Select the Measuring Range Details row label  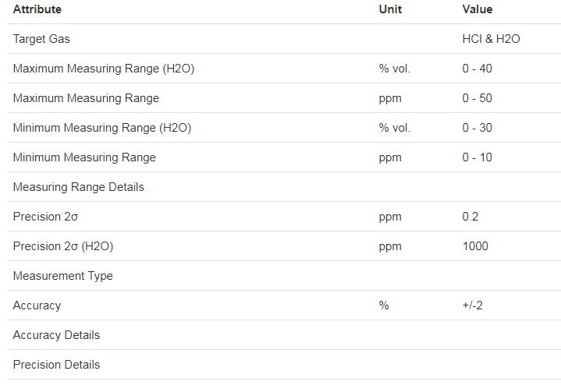click(78, 187)
